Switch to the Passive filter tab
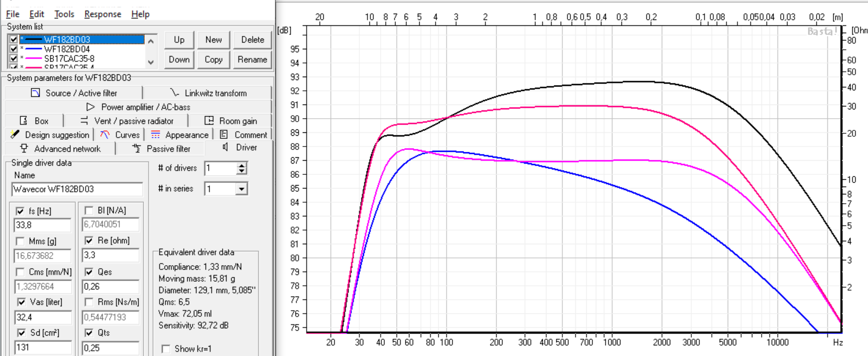The width and height of the screenshot is (868, 356). [161, 149]
